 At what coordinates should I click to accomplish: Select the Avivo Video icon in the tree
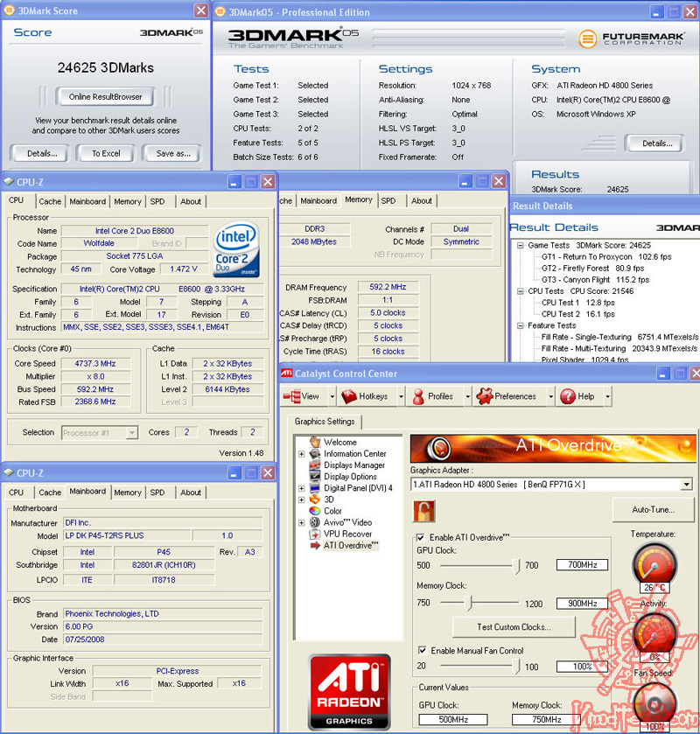(315, 522)
